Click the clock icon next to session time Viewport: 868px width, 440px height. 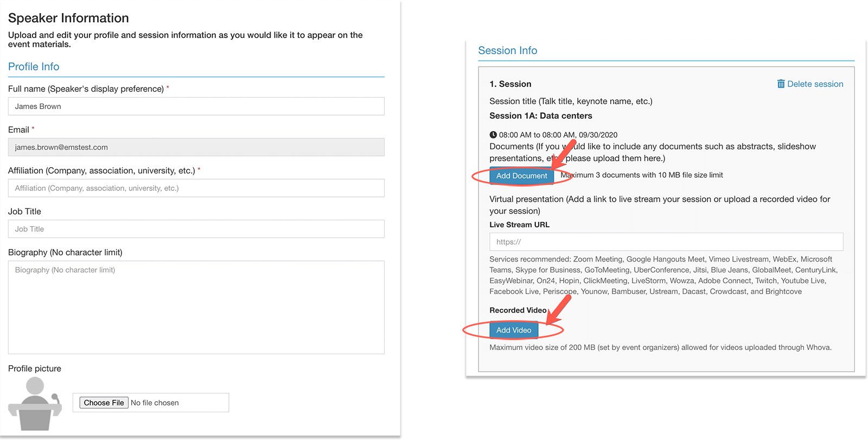[493, 135]
